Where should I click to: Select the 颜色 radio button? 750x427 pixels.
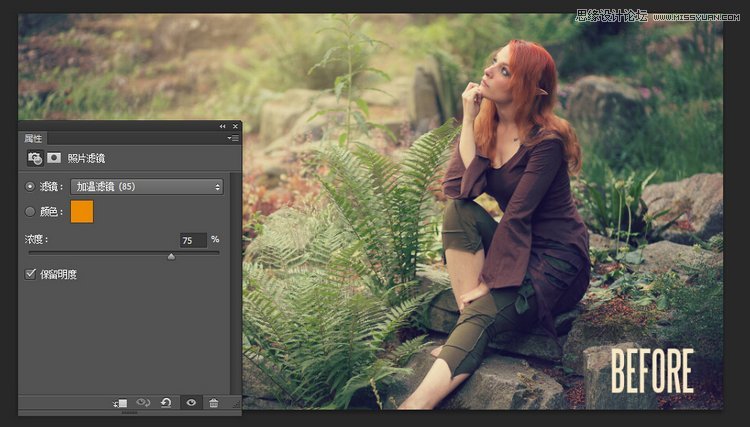[x=30, y=211]
